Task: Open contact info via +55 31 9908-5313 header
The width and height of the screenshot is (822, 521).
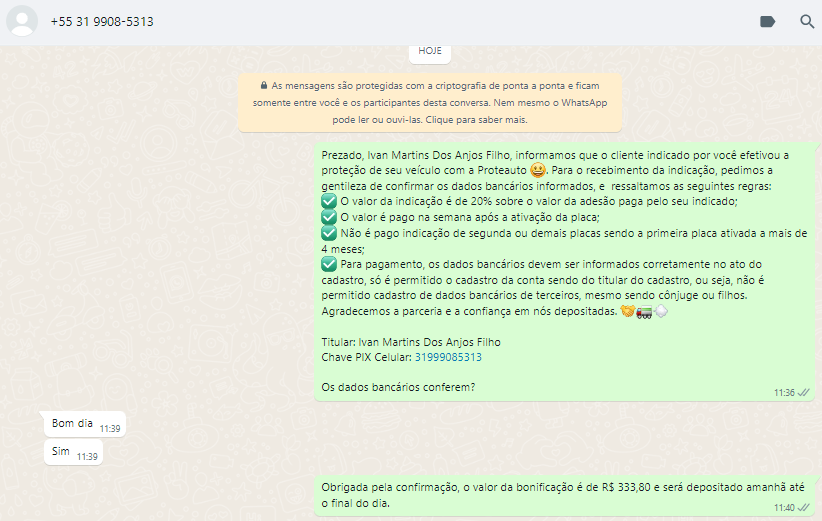Action: click(102, 21)
